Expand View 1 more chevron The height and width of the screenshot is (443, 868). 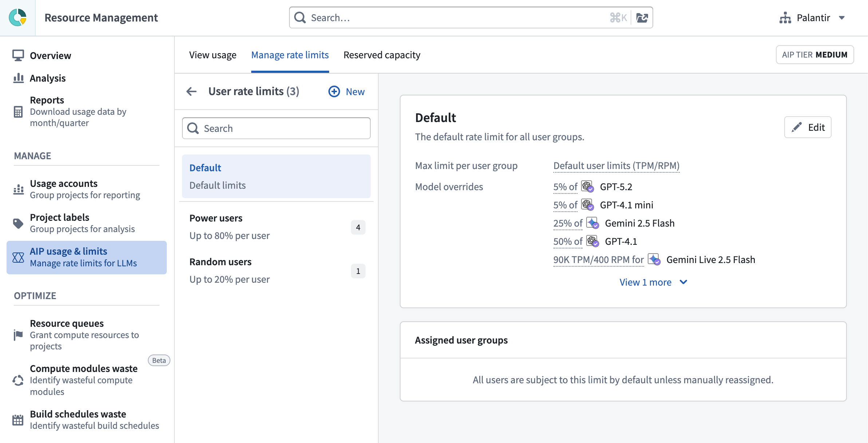(x=683, y=282)
